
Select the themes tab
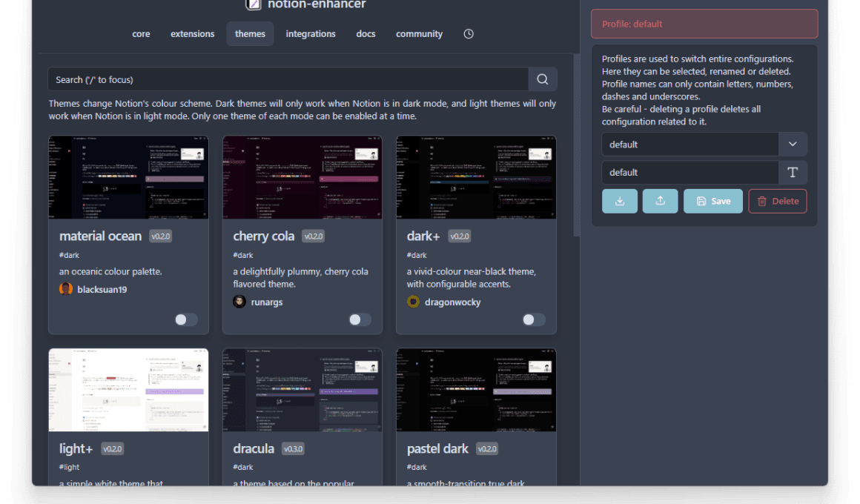pyautogui.click(x=250, y=34)
